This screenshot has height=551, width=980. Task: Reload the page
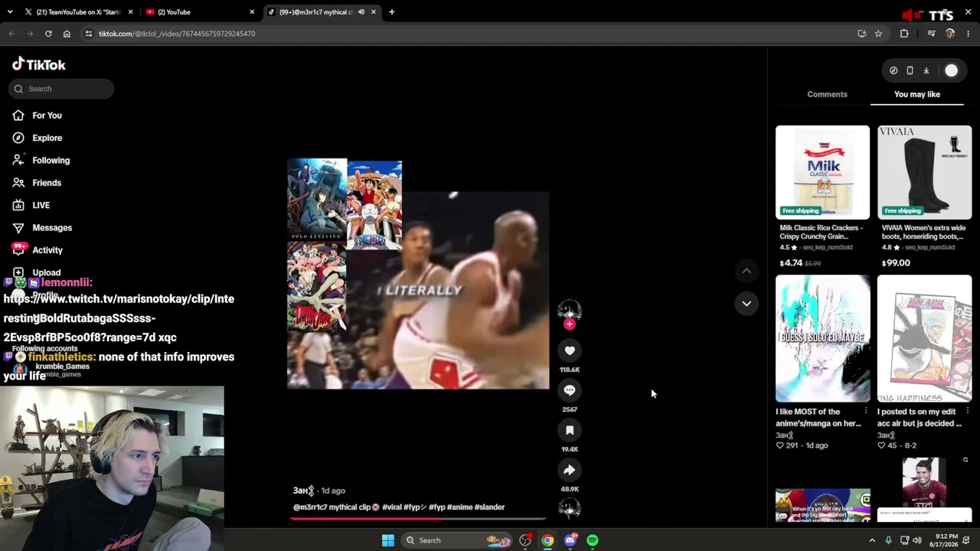pos(48,34)
